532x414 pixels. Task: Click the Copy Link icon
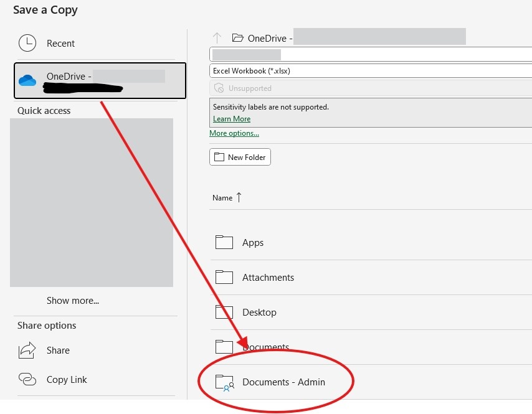click(26, 379)
